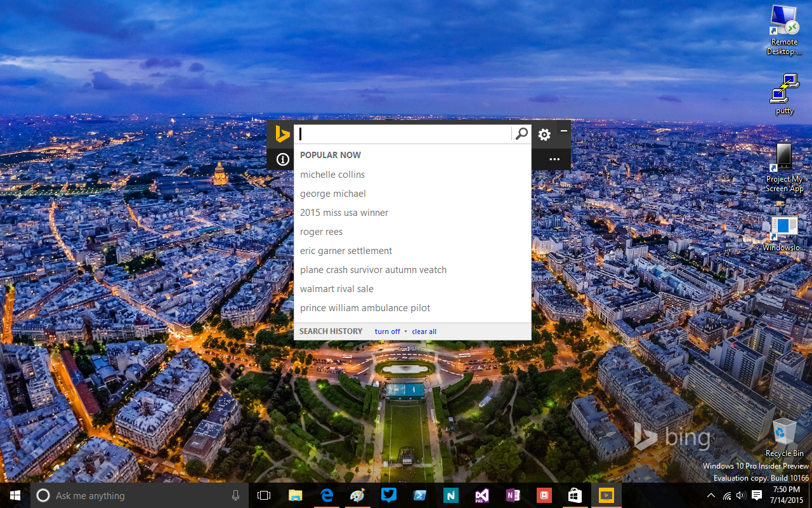Show hidden system tray icons
The width and height of the screenshot is (812, 508).
[711, 495]
